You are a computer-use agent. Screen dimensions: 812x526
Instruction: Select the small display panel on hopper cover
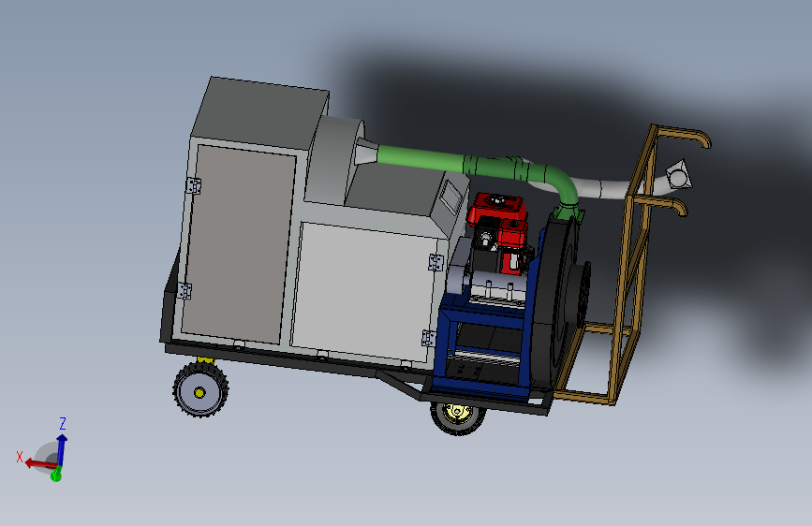pyautogui.click(x=450, y=197)
